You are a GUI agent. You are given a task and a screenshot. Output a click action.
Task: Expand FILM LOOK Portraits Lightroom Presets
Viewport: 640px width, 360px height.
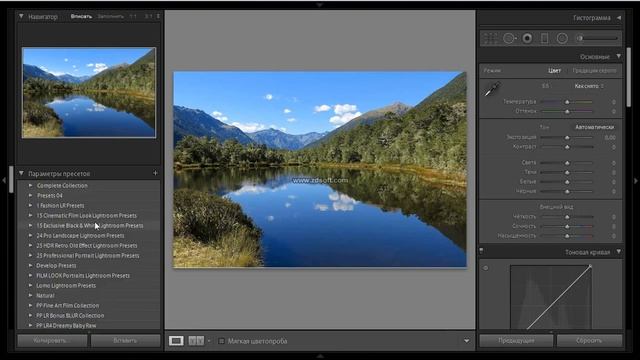click(31, 275)
